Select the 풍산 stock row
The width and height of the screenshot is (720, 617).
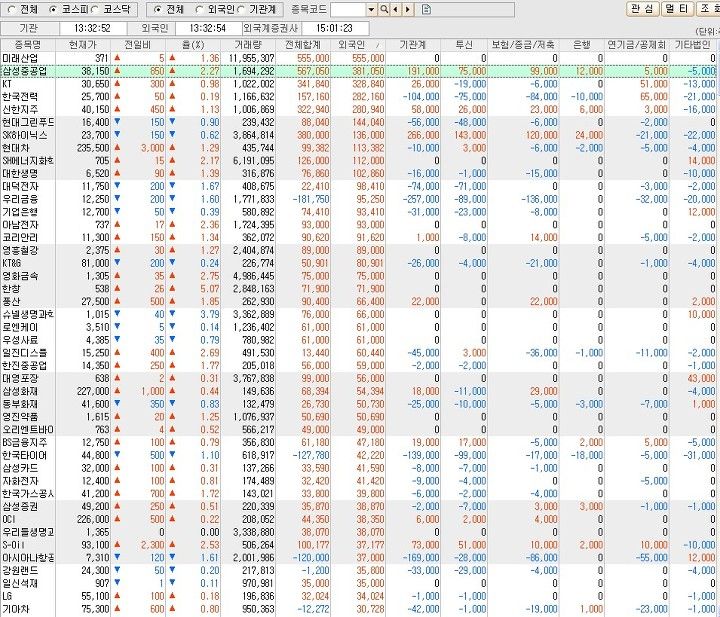358,302
